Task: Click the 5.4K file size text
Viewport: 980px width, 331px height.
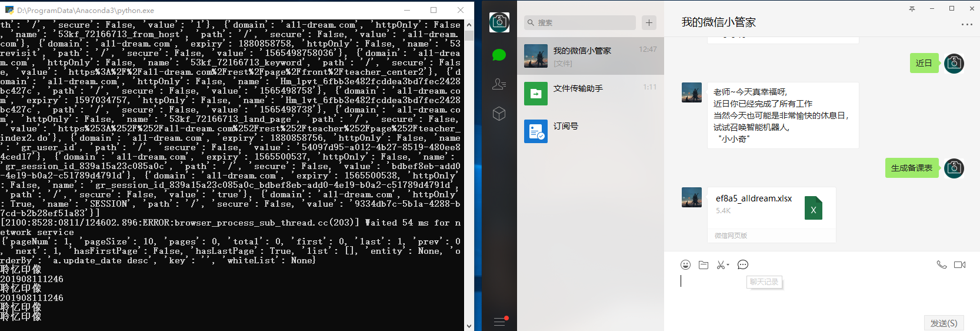Action: pyautogui.click(x=723, y=211)
